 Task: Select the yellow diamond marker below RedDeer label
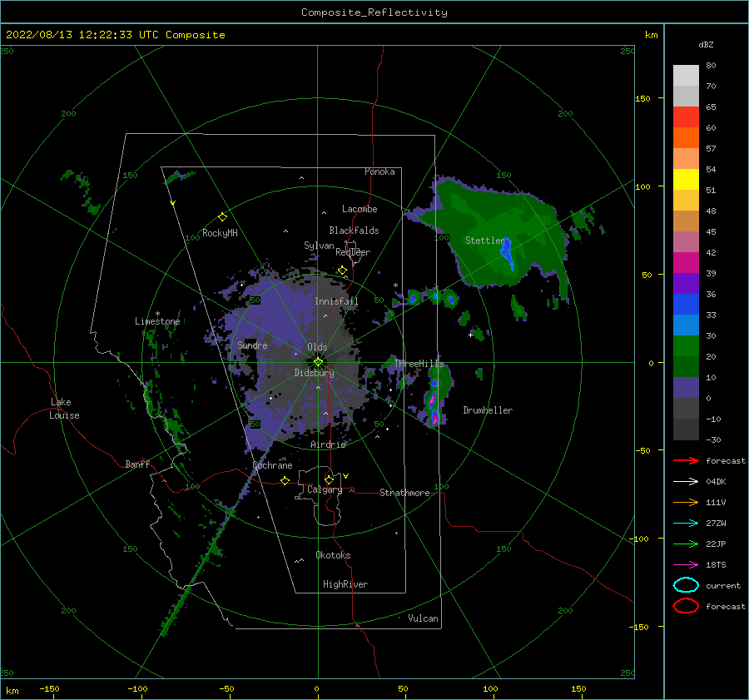click(342, 271)
